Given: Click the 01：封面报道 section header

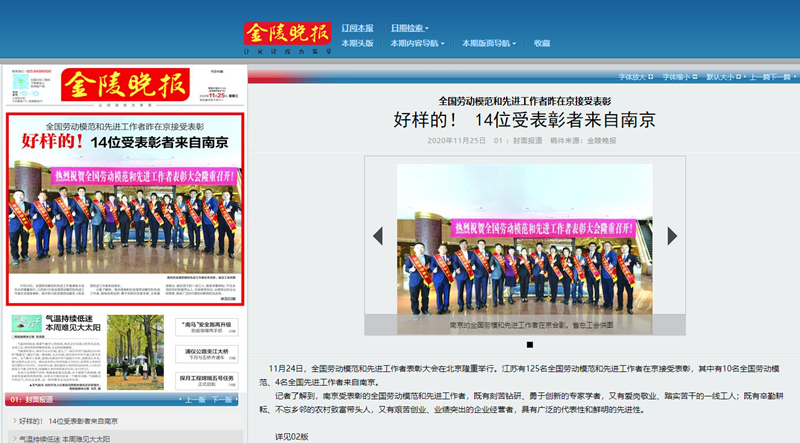Looking at the screenshot, I should (x=32, y=400).
